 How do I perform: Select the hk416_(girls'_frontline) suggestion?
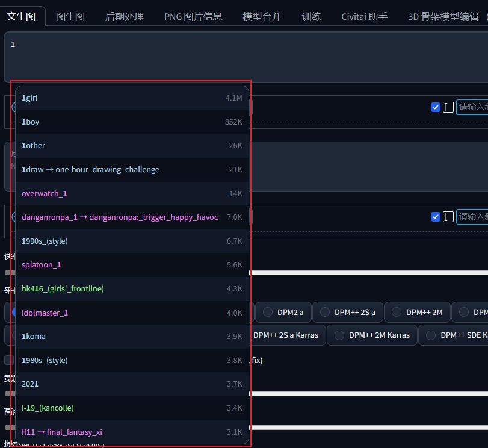click(132, 289)
